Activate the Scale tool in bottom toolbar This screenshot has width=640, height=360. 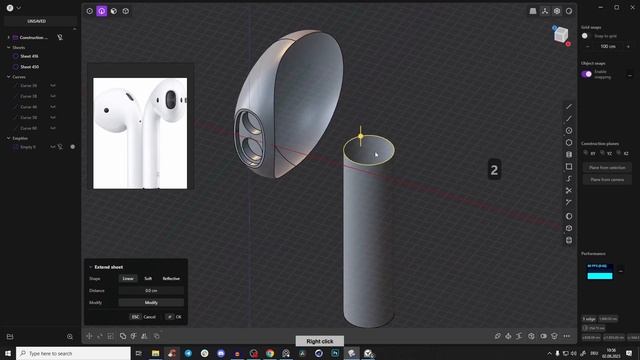(x=111, y=336)
